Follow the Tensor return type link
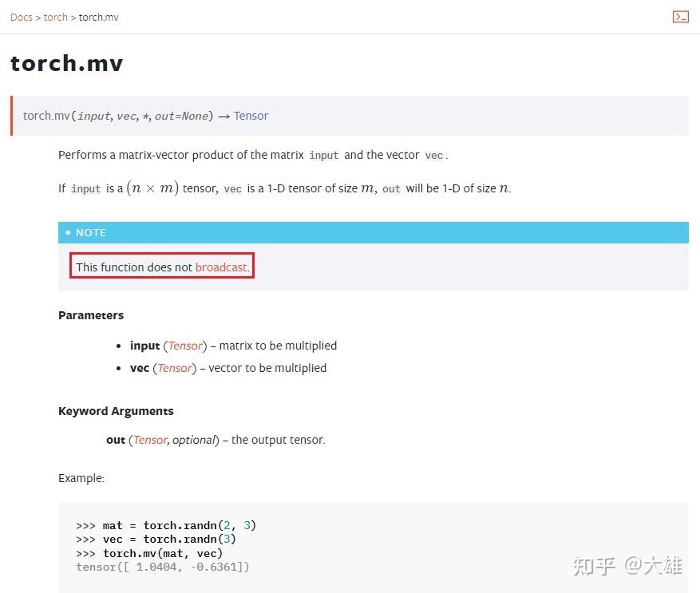The image size is (700, 593). coord(251,115)
